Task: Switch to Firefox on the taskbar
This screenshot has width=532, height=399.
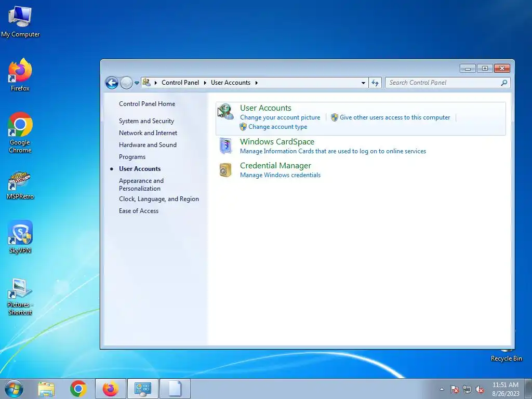Action: pyautogui.click(x=111, y=389)
